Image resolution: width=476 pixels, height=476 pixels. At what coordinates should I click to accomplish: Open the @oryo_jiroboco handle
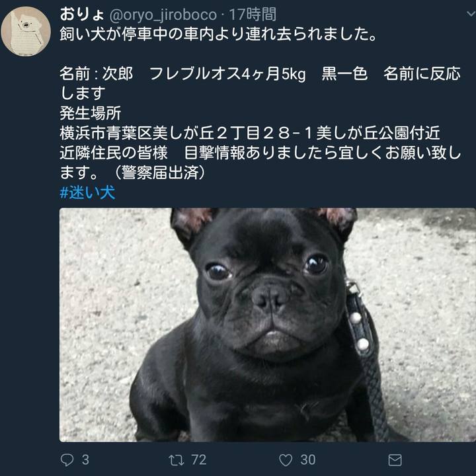click(x=163, y=15)
